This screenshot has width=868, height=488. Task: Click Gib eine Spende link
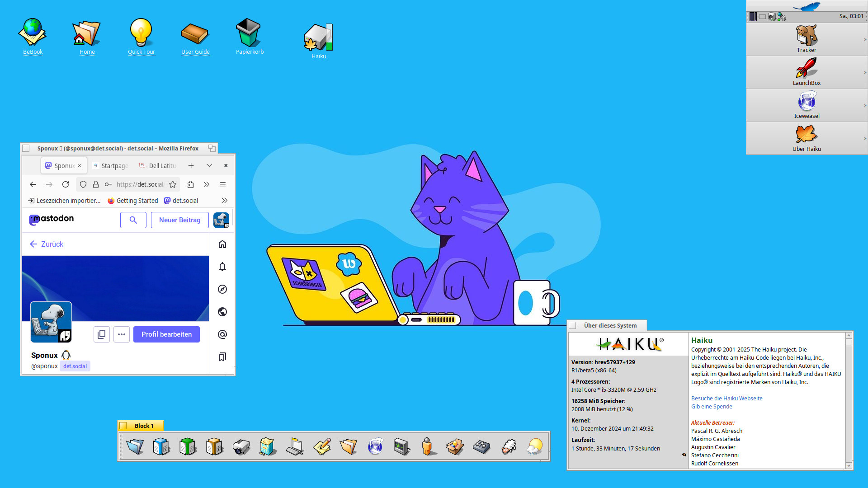(x=711, y=407)
